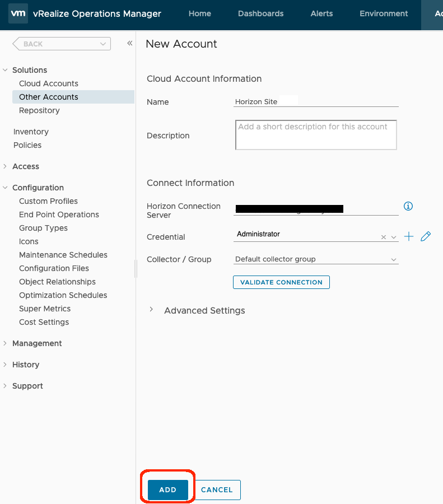This screenshot has height=504, width=443.
Task: Click into the Description text area
Action: point(316,135)
